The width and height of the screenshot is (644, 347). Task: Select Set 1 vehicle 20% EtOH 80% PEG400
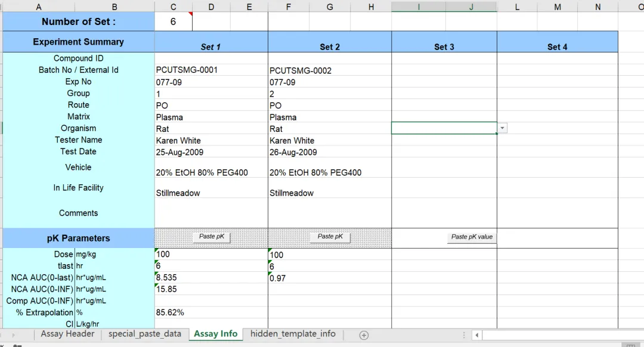coord(211,168)
